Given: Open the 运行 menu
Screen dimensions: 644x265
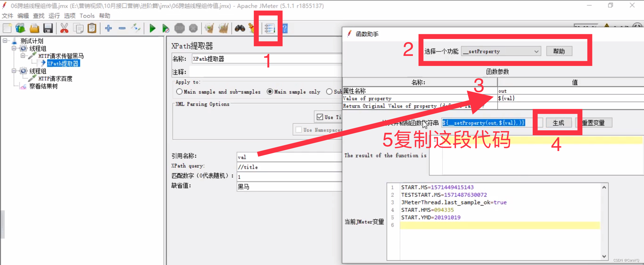Looking at the screenshot, I should (54, 16).
